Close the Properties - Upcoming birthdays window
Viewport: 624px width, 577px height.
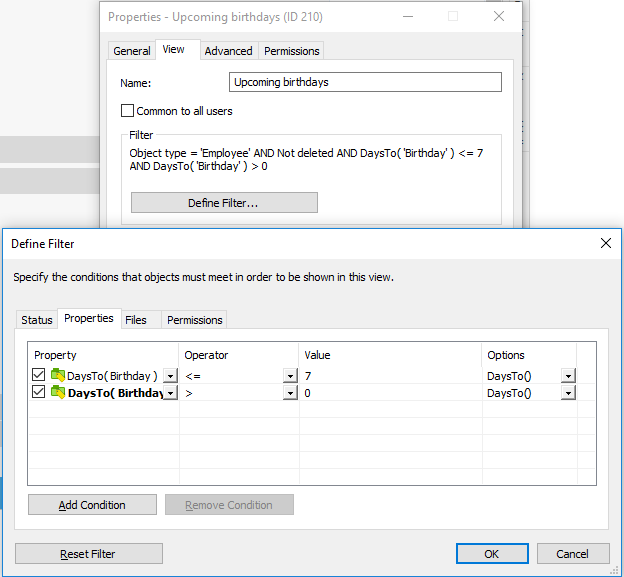[x=499, y=16]
